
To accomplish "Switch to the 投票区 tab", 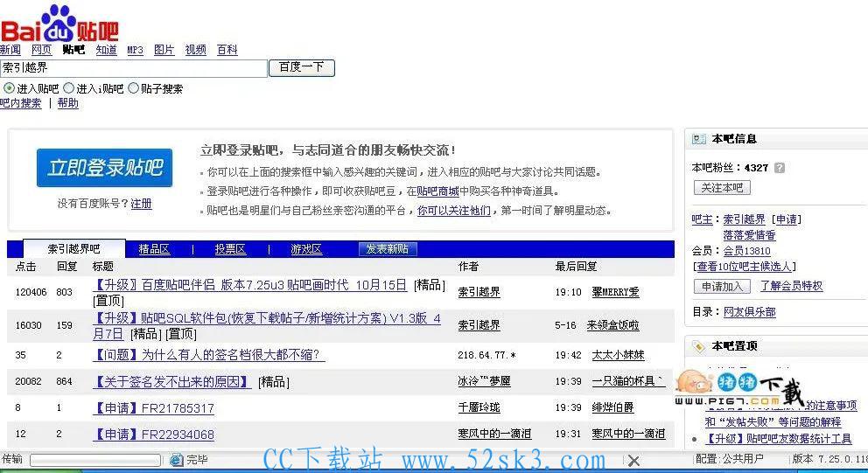I will tap(230, 249).
